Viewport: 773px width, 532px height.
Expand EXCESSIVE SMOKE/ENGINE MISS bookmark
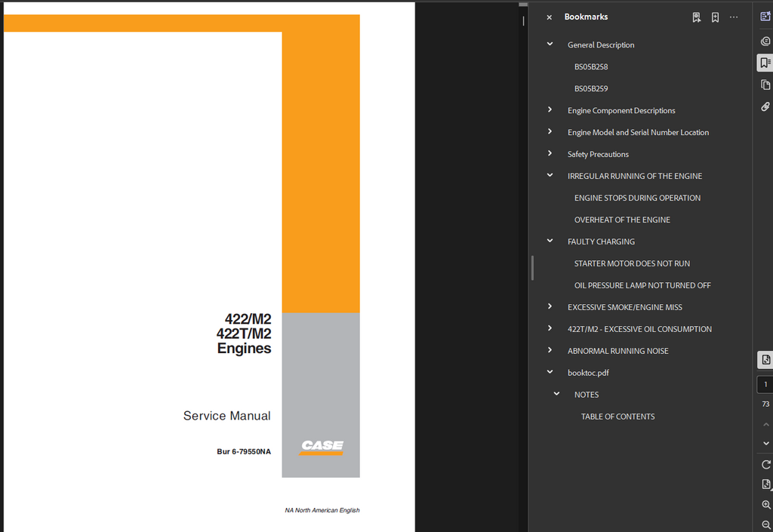(x=550, y=306)
